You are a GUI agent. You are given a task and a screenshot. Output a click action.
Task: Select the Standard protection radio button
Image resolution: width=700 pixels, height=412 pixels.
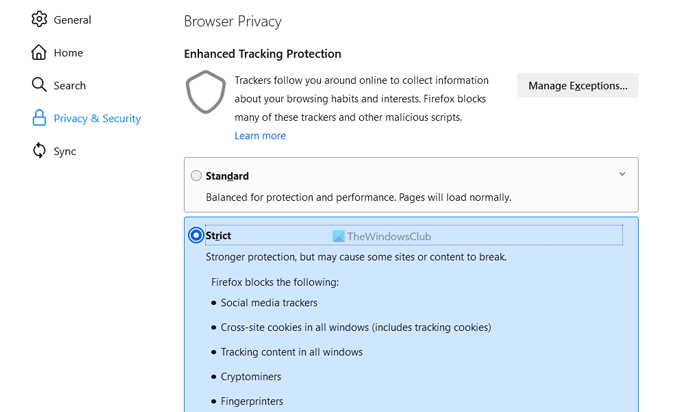point(196,176)
